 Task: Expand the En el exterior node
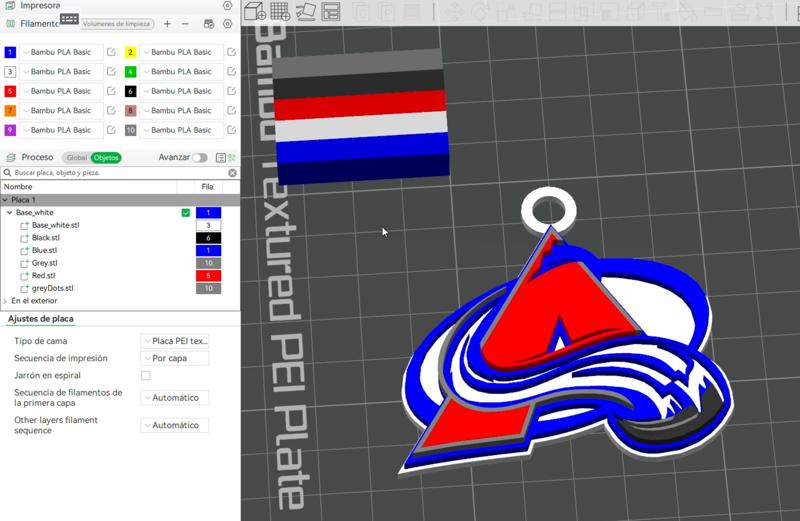5,301
